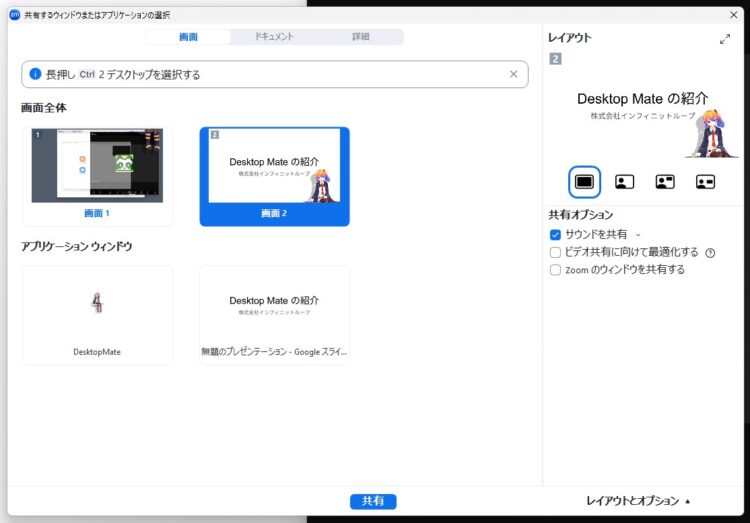Image resolution: width=750 pixels, height=523 pixels.
Task: Enable Zoom のウィンドウを共有する checkbox
Action: tap(555, 270)
